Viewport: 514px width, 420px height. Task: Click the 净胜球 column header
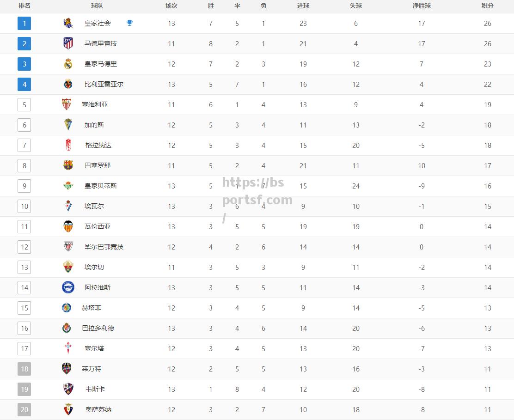click(x=422, y=6)
